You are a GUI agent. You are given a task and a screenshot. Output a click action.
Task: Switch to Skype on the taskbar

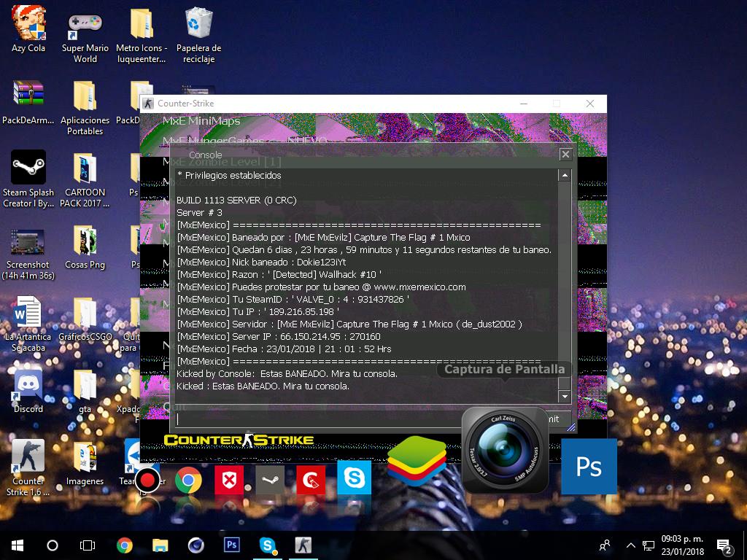click(267, 545)
